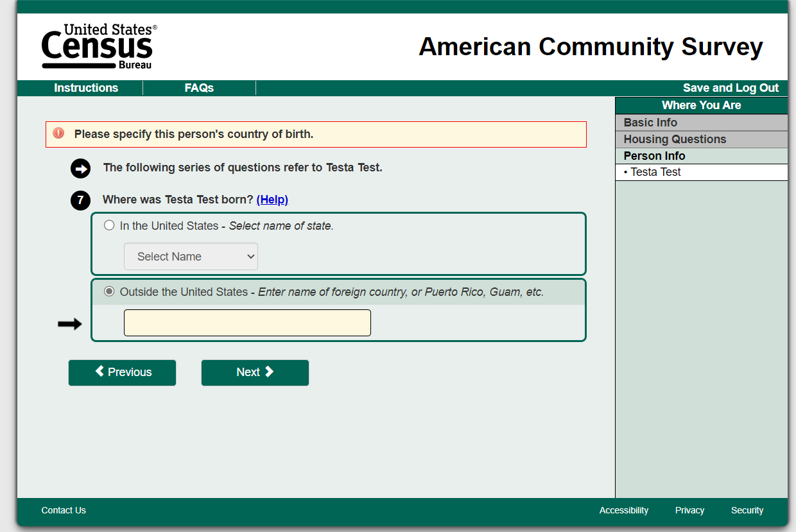796x532 pixels.
Task: Click Save and Log Out
Action: click(731, 88)
